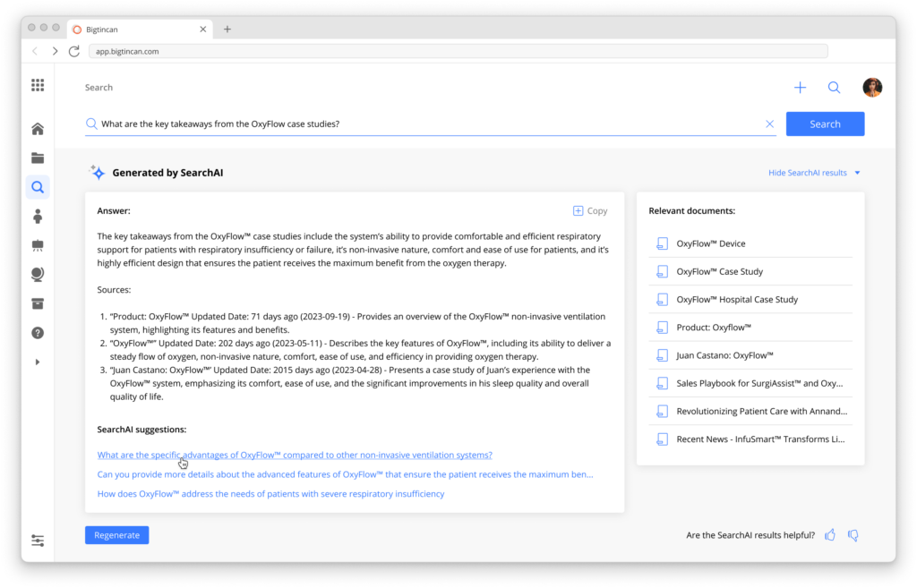
Task: Collapse SearchAI results with the dropdown arrow
Action: [x=857, y=173]
